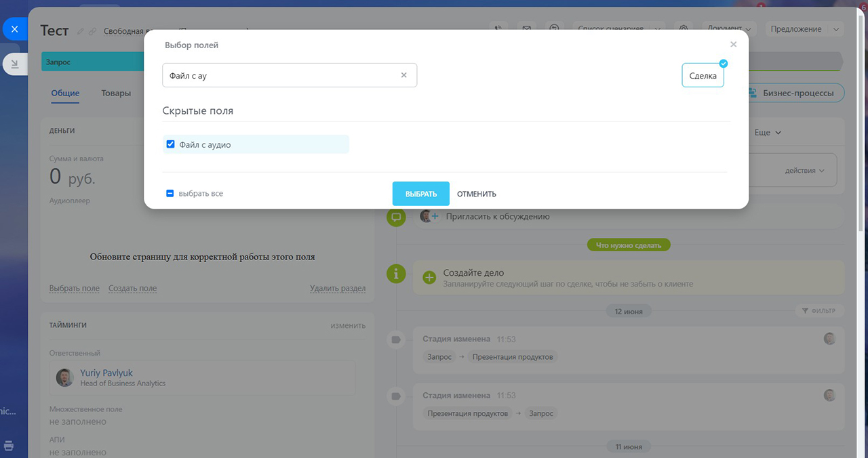
Task: Click the ОТМЕНИТЬ button
Action: [x=477, y=194]
